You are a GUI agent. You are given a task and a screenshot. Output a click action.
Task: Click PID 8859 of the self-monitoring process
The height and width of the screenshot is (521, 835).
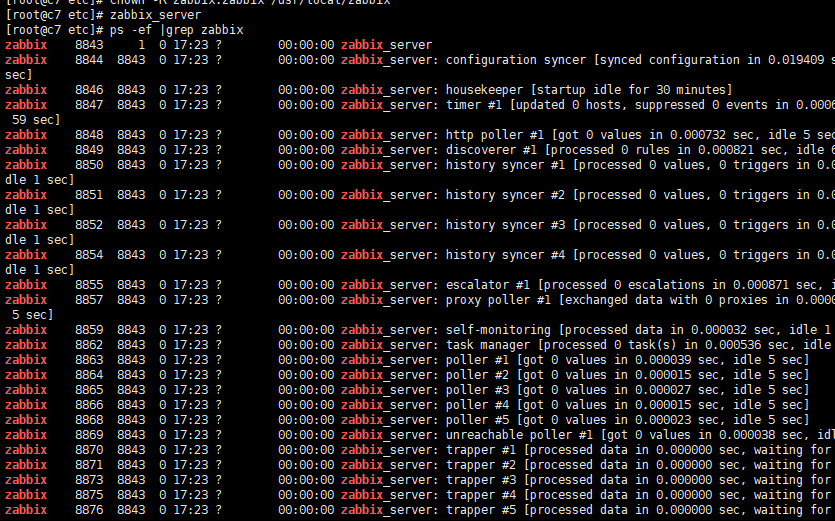point(89,330)
